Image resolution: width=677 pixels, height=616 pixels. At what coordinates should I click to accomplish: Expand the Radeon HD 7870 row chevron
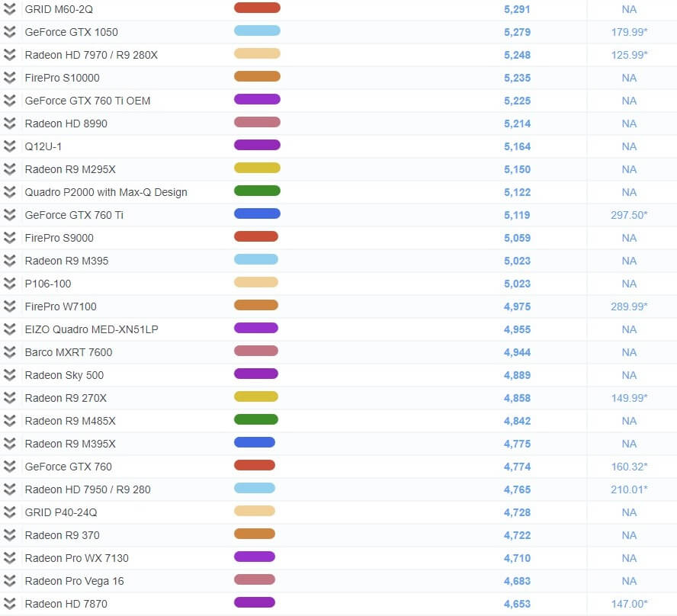[9, 604]
